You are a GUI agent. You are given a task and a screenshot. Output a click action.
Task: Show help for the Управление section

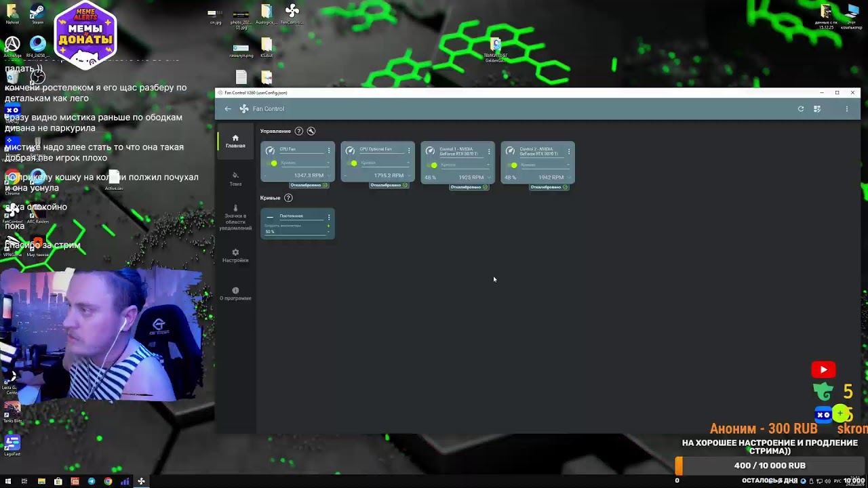(x=298, y=131)
